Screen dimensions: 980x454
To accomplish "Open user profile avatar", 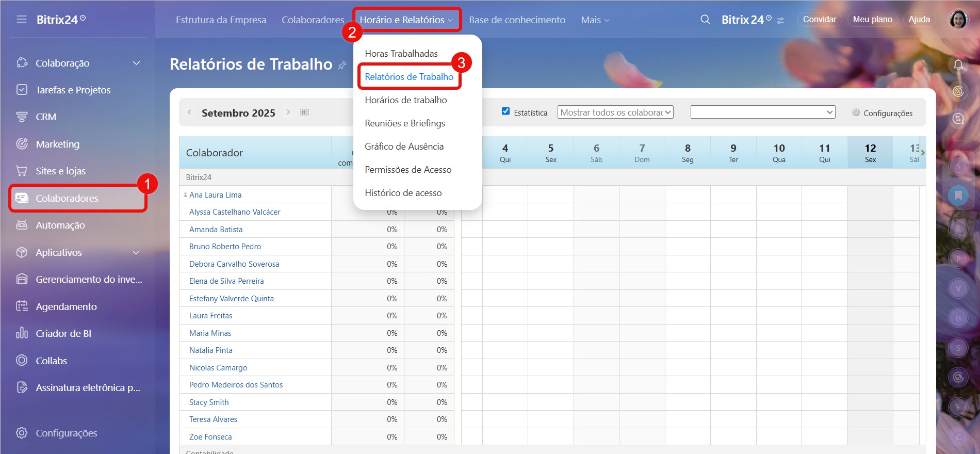I will coord(958,20).
